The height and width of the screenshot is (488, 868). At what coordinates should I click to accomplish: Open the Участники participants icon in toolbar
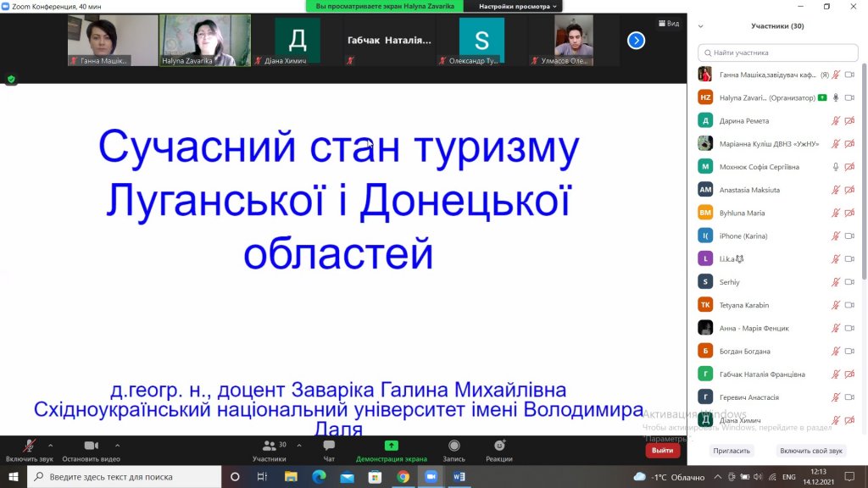(269, 446)
